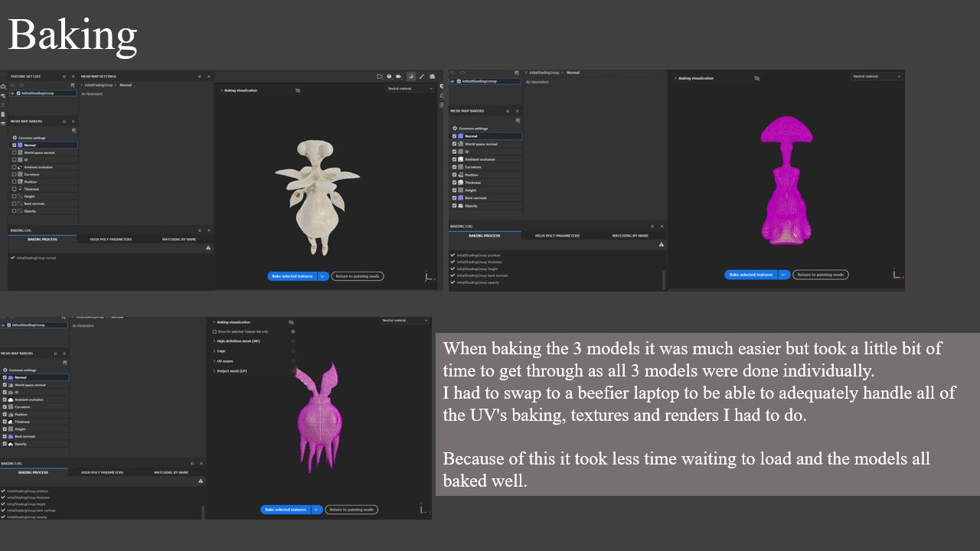Open Matching By Name tab in mushroom model's baking log
The height and width of the screenshot is (551, 980).
(x=630, y=236)
